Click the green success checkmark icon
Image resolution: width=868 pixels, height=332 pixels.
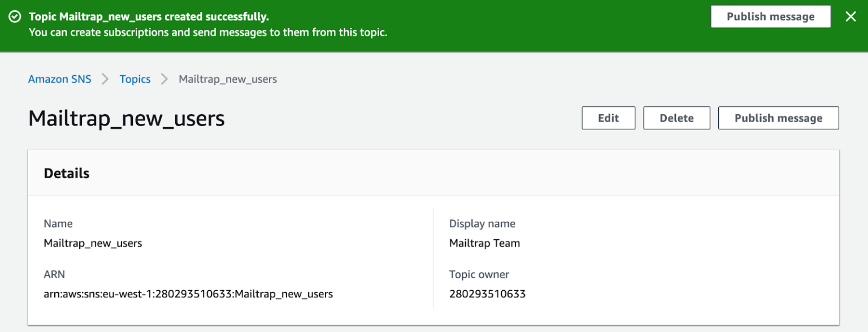tap(15, 16)
